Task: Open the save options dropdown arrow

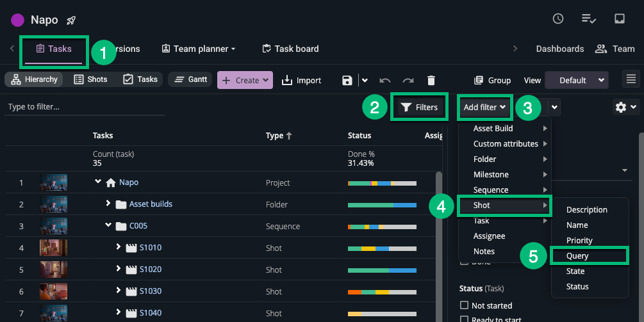Action: click(365, 81)
